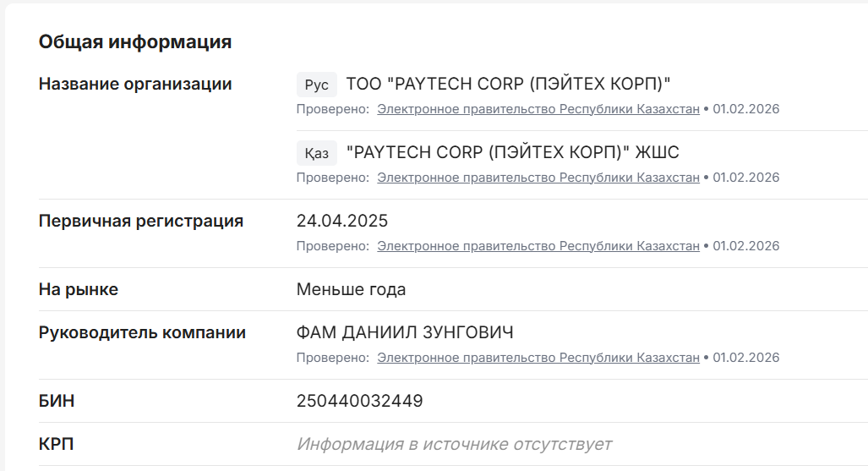Viewport: 868px width, 471px height.
Task: Select the director name ФАМ ДАНИИЛ ЗУНГОВИЧ
Action: click(x=405, y=333)
